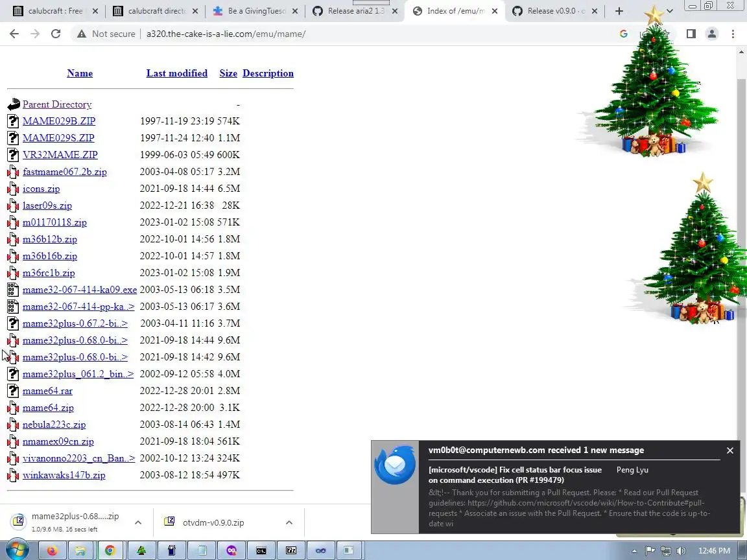Download mame32plus_061.2_bin file
747x560 pixels.
pos(78,374)
